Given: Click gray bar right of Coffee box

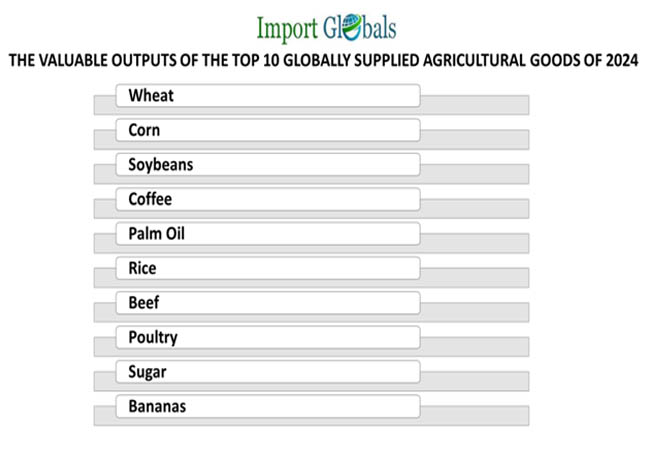Looking at the screenshot, I should (x=474, y=208).
